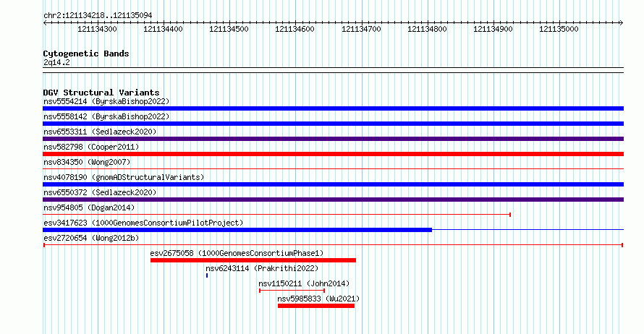Click the right end marker of nsv954805
The image size is (644, 334).
[510, 215]
